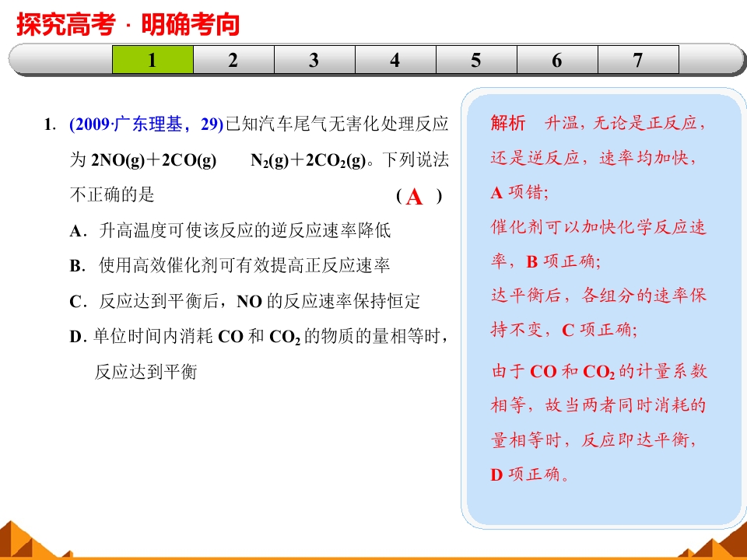Click product formula N2(g)+2CO2(g)

coord(308,160)
